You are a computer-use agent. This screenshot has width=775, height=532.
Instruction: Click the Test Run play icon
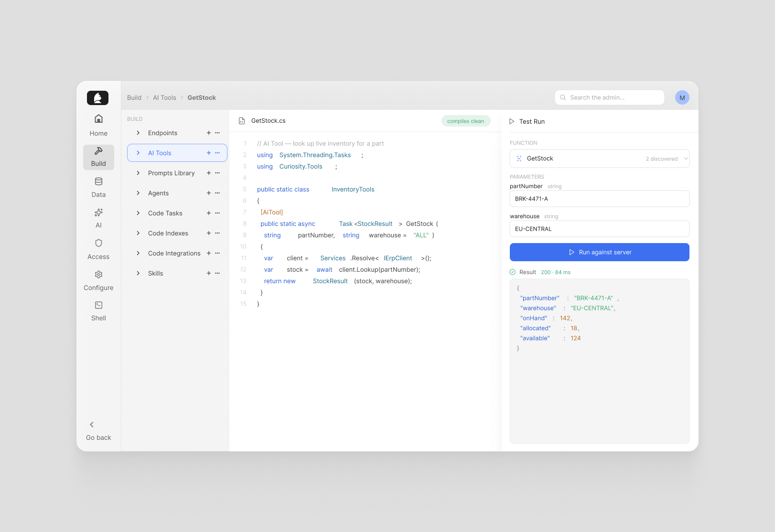tap(512, 121)
